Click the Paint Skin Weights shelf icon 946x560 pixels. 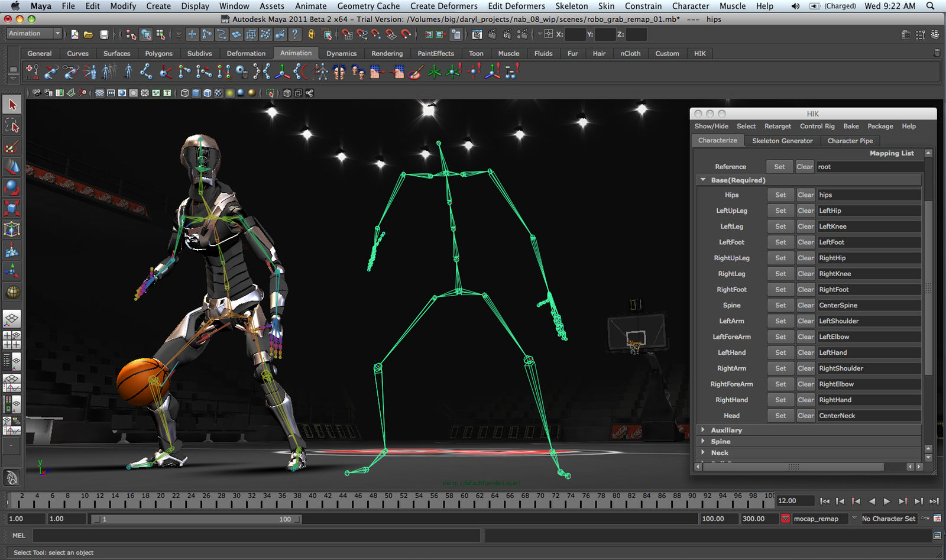click(x=415, y=72)
